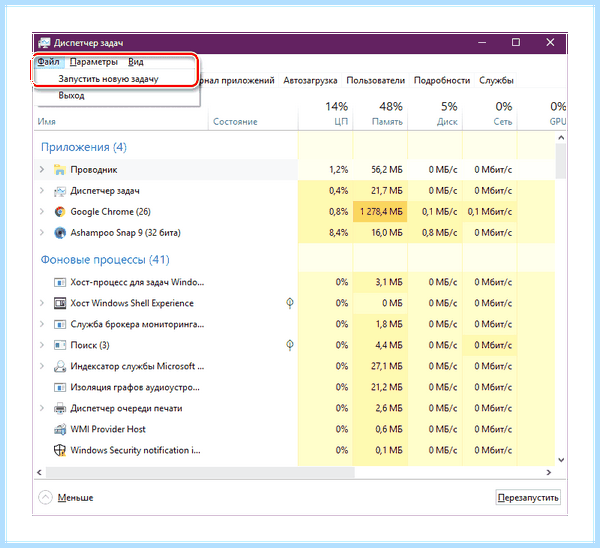600x548 pixels.
Task: Expand the Проводник process group
Action: [x=42, y=169]
